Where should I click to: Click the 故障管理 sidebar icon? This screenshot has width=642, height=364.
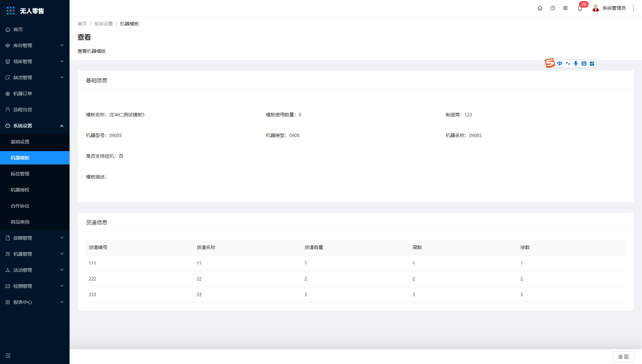point(8,238)
